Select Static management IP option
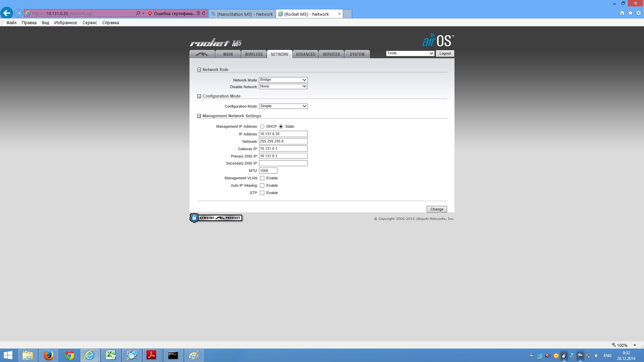This screenshot has height=362, width=644. 281,127
